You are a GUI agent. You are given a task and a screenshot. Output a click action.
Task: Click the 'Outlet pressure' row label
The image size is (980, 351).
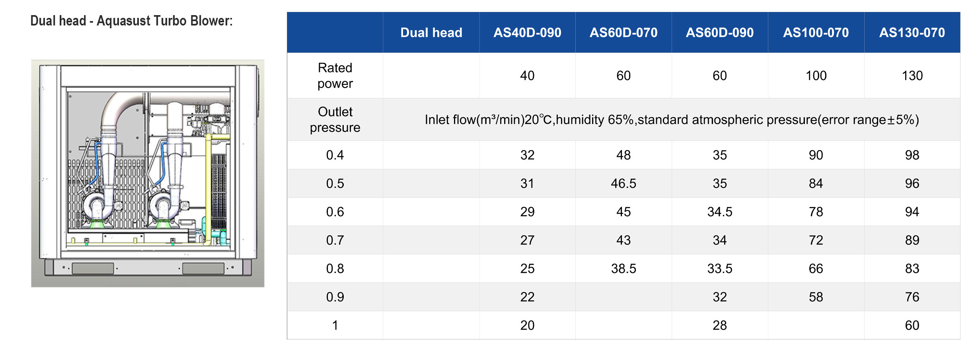point(335,119)
